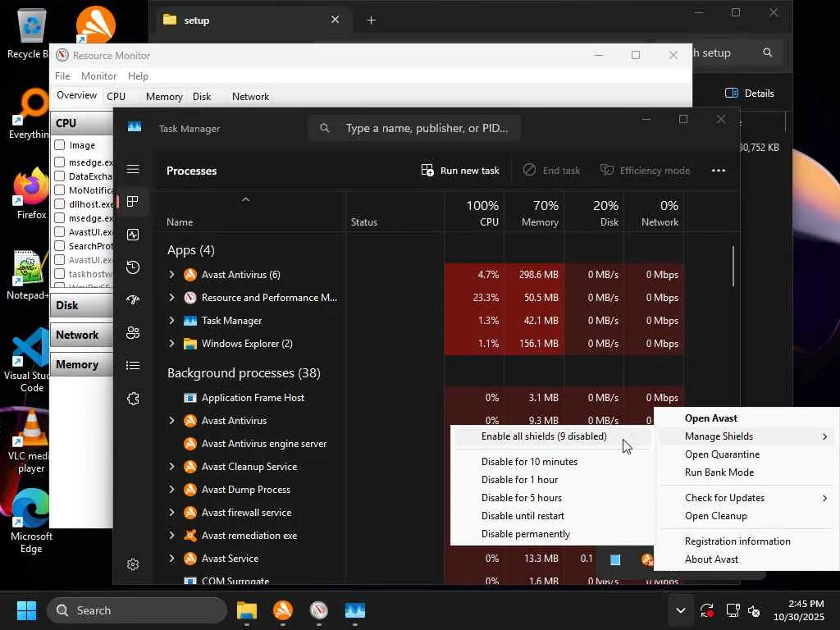Check the dllhost.exe process checkbox
This screenshot has height=630, width=840.
coord(59,204)
